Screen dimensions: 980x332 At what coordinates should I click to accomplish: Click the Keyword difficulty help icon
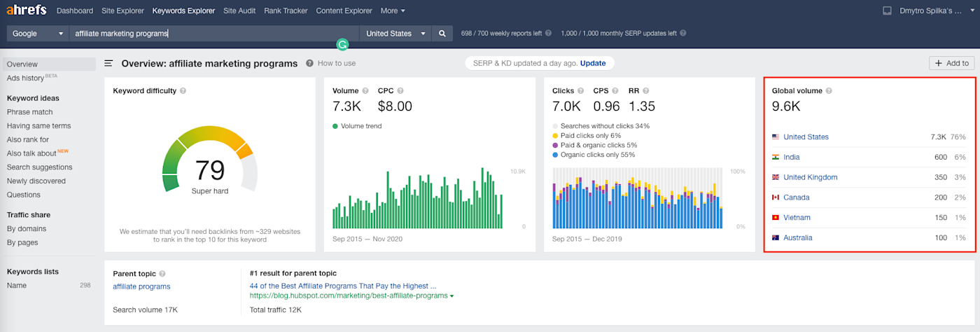point(183,91)
